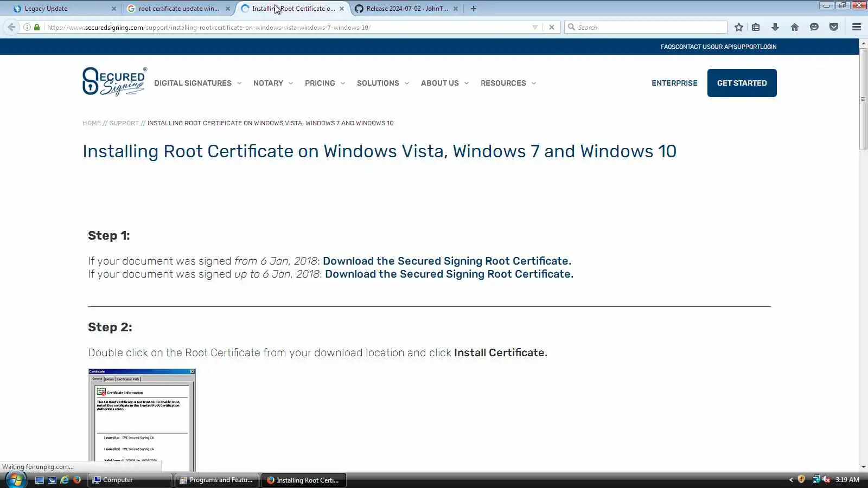Open the Certificate dialog screenshot thumbnail
The height and width of the screenshot is (488, 868).
pyautogui.click(x=142, y=420)
